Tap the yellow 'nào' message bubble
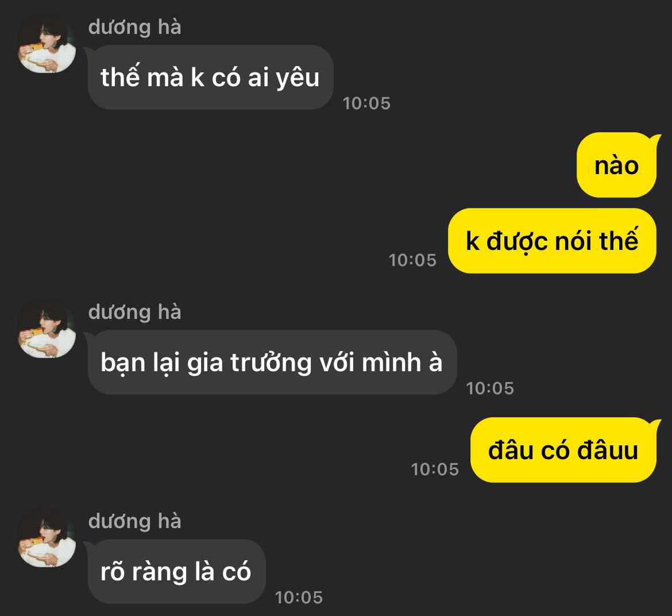Viewport: 672px width, 616px height. point(617,165)
